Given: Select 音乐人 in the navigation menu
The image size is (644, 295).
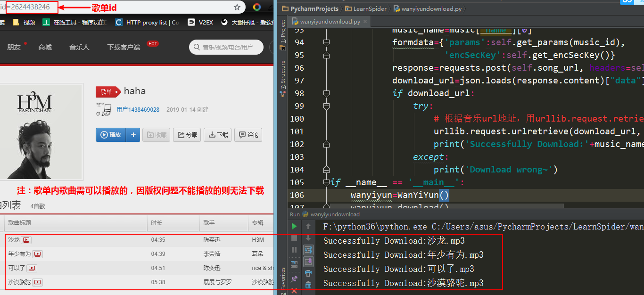Looking at the screenshot, I should click(79, 47).
